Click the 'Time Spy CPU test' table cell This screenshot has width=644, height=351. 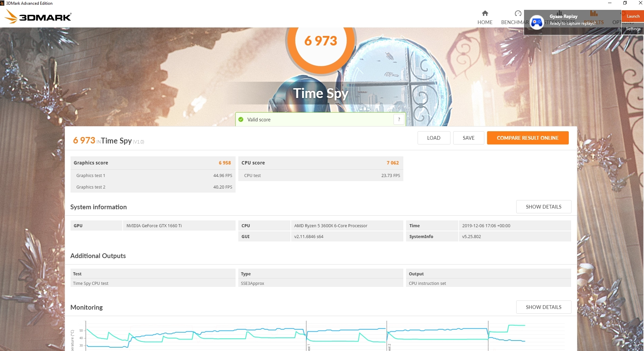click(153, 283)
